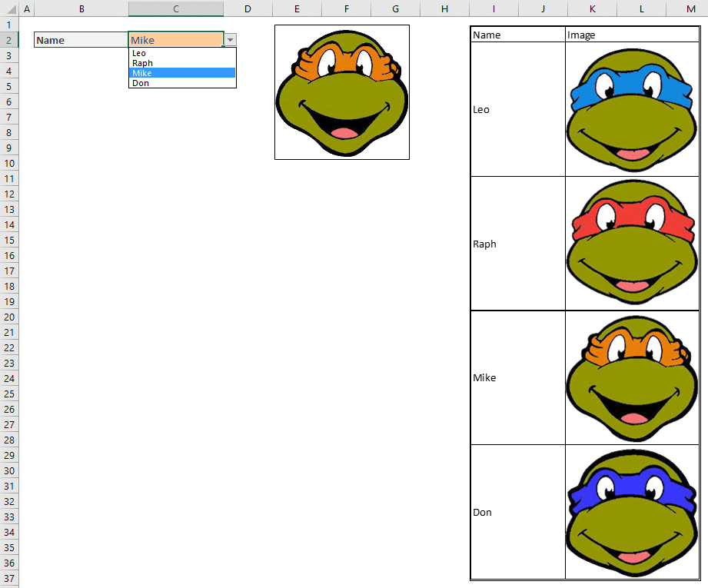This screenshot has height=588, width=708.
Task: Open the Name dropdown arrow next to Mike
Action: 229,39
